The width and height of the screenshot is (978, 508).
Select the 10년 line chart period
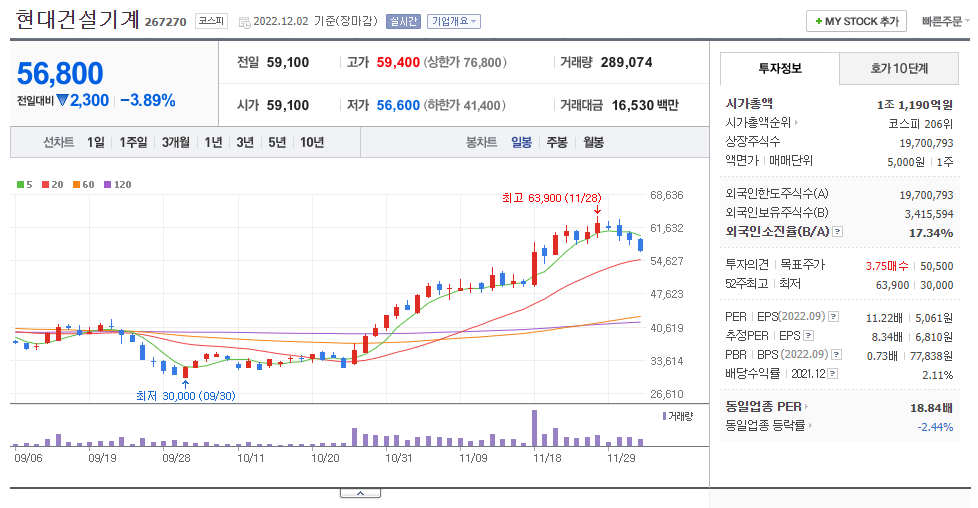pyautogui.click(x=312, y=142)
